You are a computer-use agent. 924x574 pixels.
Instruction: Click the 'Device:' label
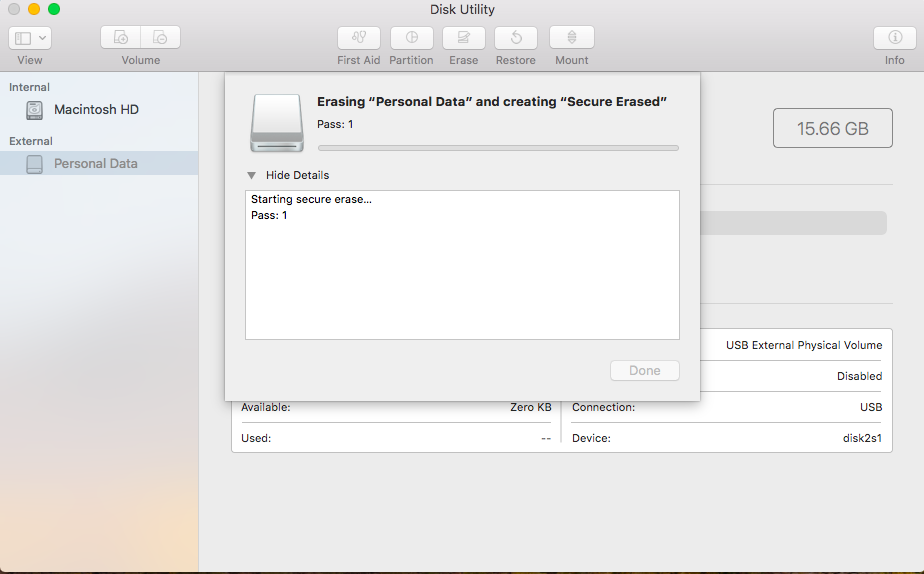tap(591, 438)
